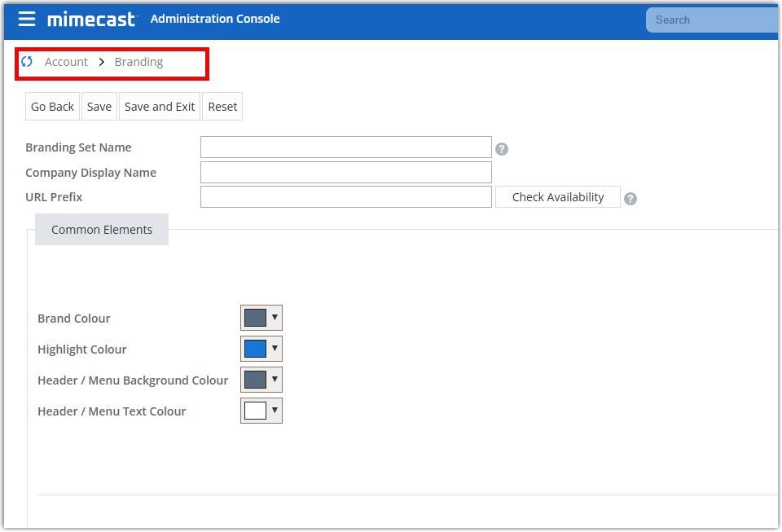The height and width of the screenshot is (532, 782).
Task: Reset the branding form
Action: pos(222,107)
